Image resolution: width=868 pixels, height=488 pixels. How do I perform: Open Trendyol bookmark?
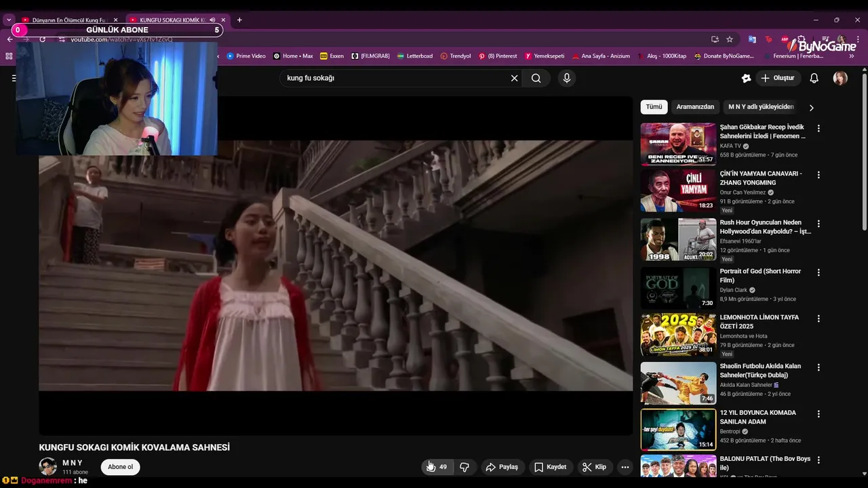coord(456,56)
